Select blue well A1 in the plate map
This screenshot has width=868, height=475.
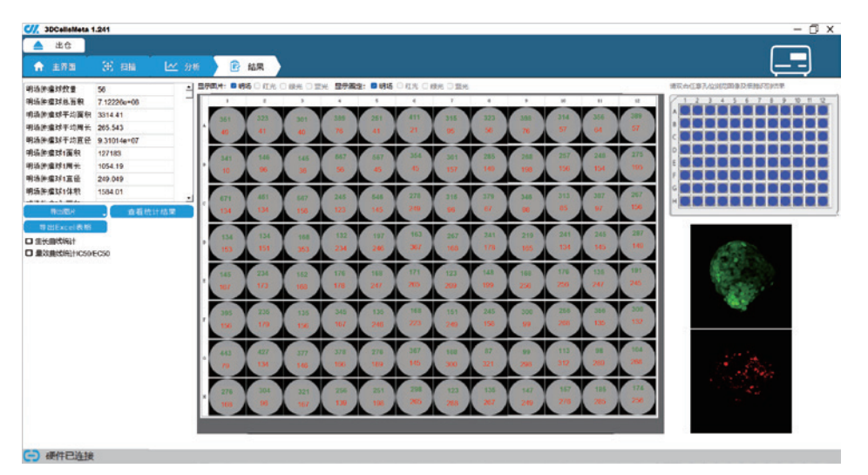(x=685, y=112)
